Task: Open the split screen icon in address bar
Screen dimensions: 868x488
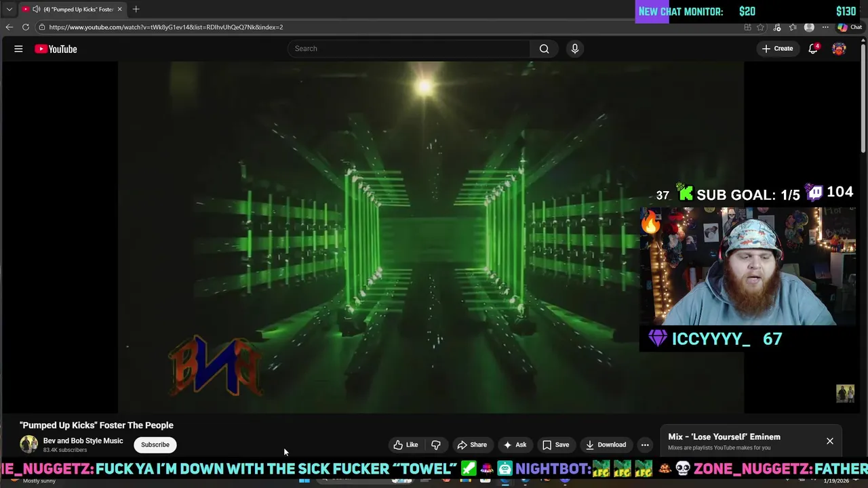Action: point(747,27)
